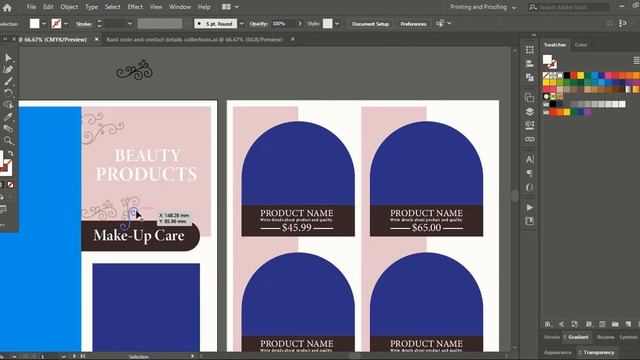Screen dimensions: 640x360
Task: Select the Zoom magnifier tool
Action: click(8, 140)
